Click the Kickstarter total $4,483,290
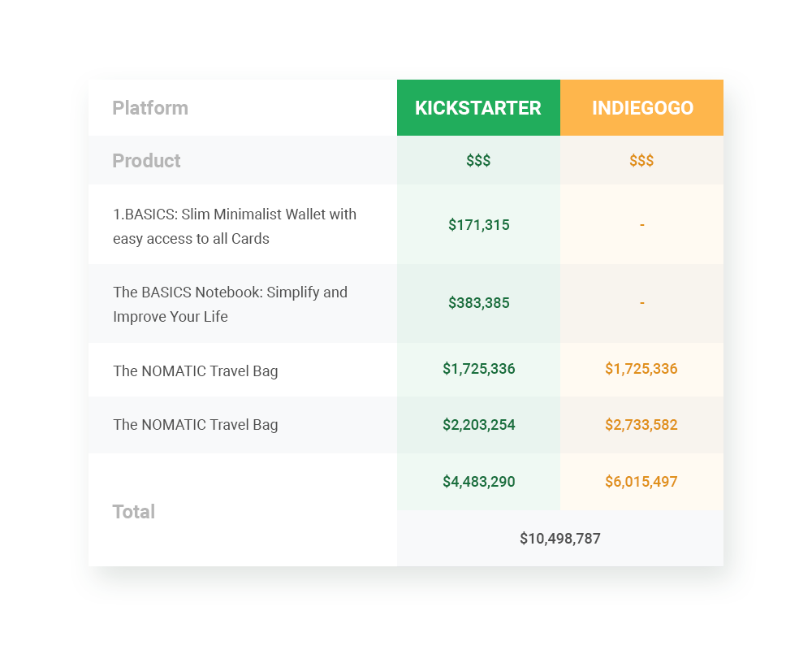 479,482
